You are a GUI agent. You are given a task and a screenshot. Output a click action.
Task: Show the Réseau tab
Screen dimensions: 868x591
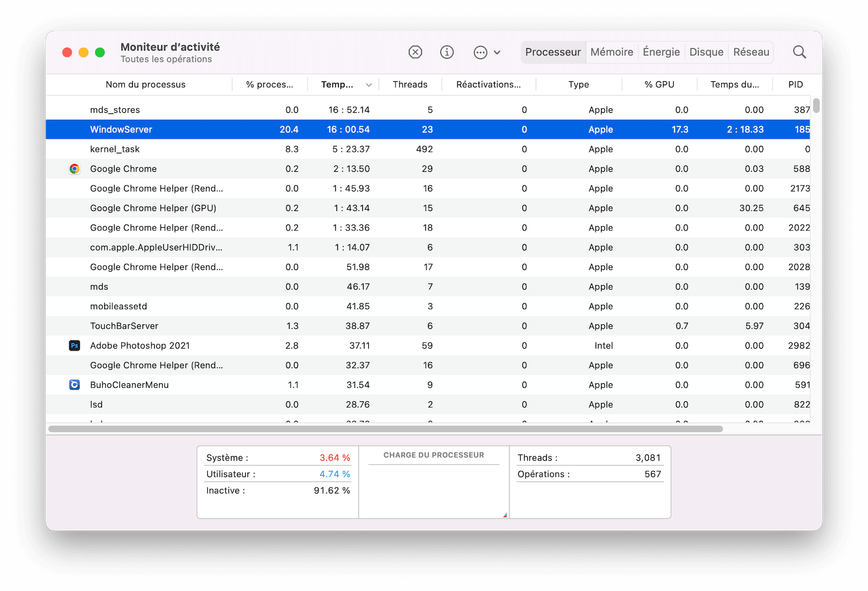751,52
